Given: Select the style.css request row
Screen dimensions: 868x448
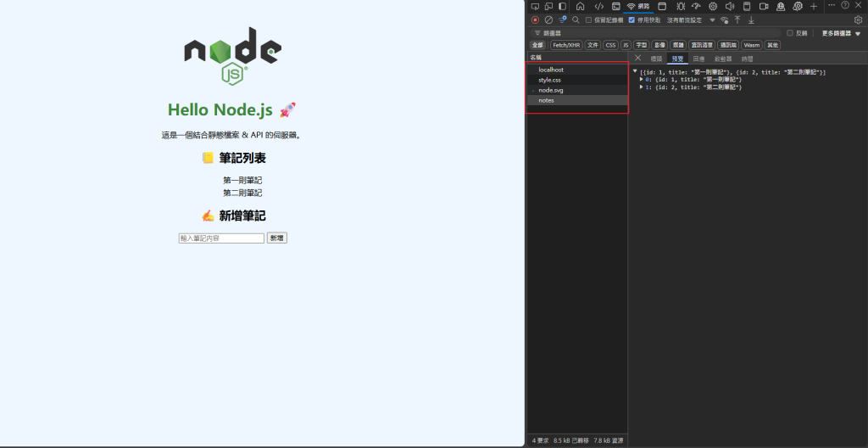Looking at the screenshot, I should (x=576, y=80).
